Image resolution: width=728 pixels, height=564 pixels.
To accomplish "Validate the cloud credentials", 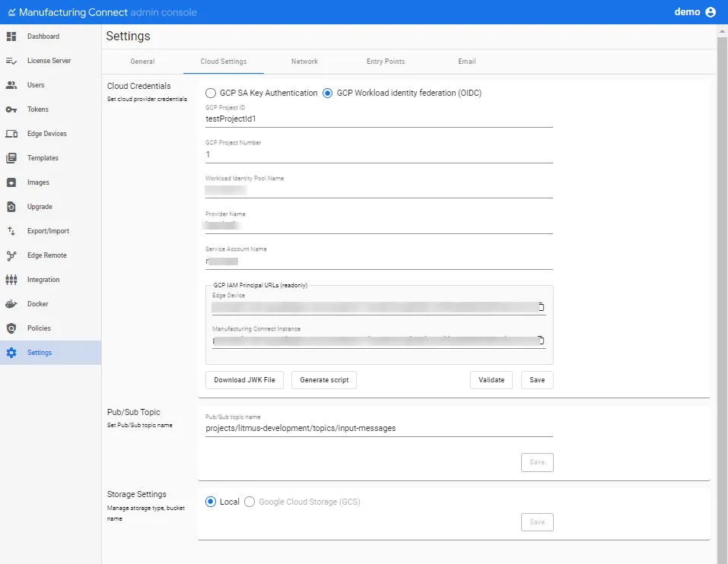I will pyautogui.click(x=491, y=380).
